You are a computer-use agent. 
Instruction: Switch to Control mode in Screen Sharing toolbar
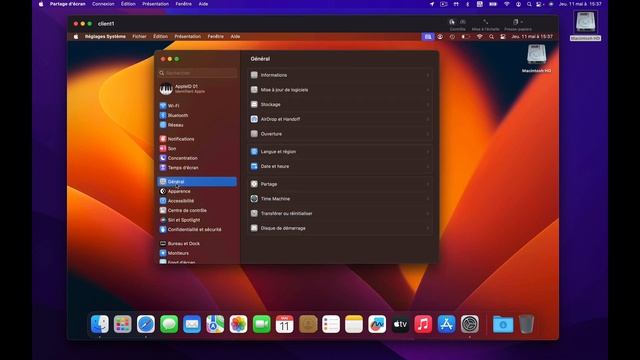point(452,22)
